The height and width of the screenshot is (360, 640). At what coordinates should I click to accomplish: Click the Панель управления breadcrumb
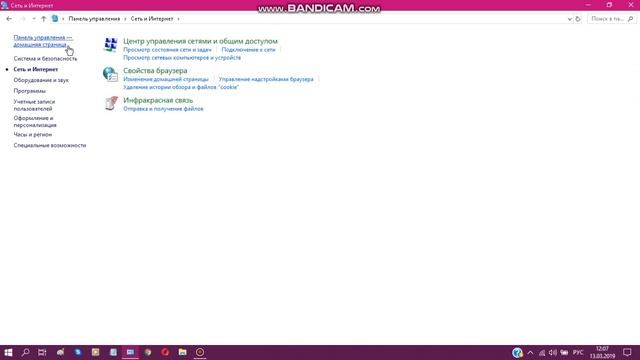point(94,19)
